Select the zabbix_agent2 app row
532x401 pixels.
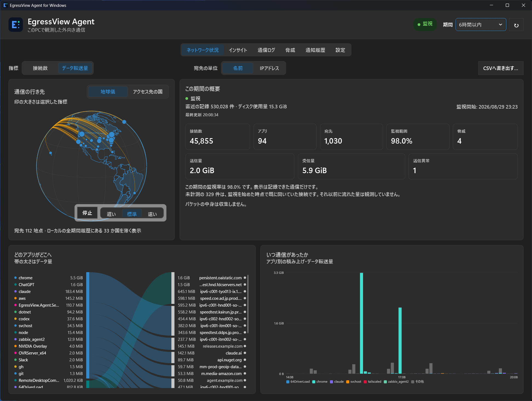click(48, 339)
